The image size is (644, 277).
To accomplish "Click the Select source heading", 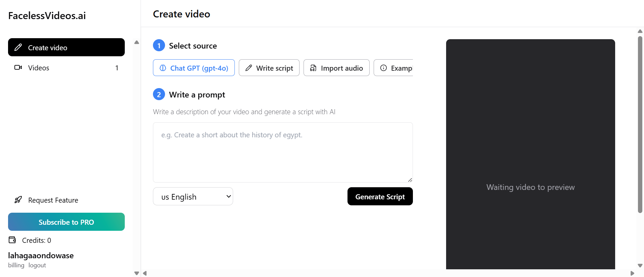I will point(193,46).
